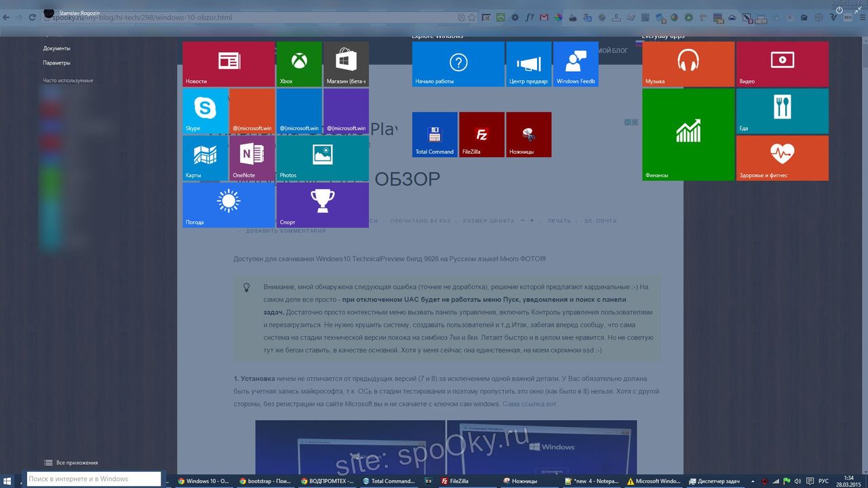Open the Погода weather tile
Image resolution: width=868 pixels, height=488 pixels.
229,205
